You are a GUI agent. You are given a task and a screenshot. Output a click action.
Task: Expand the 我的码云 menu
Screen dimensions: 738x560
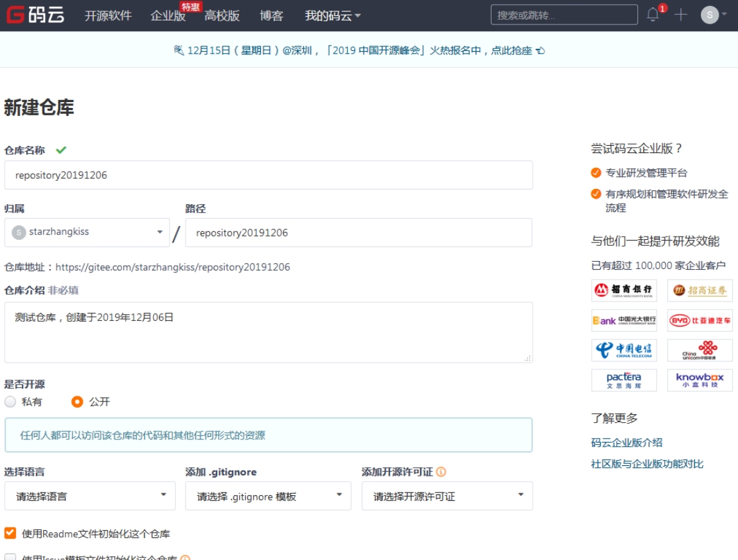click(x=333, y=15)
